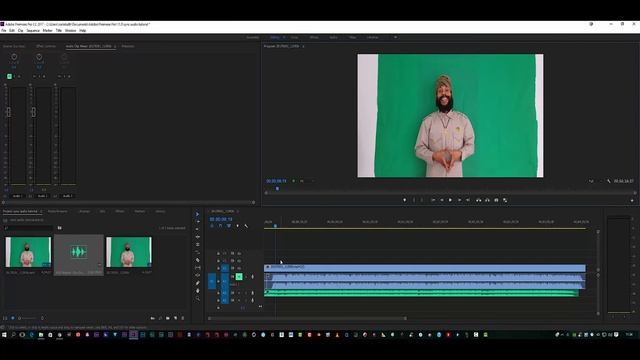
Task: Switch Project panel to List view
Action: [5, 318]
